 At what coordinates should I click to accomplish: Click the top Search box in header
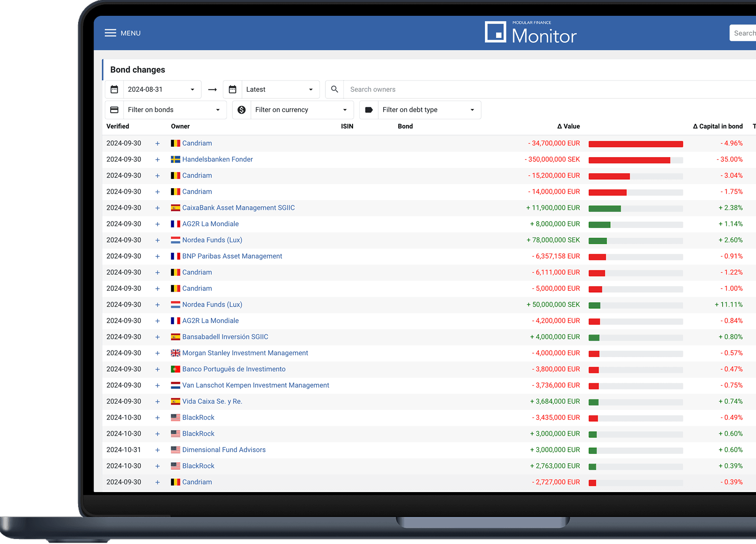[x=743, y=33]
